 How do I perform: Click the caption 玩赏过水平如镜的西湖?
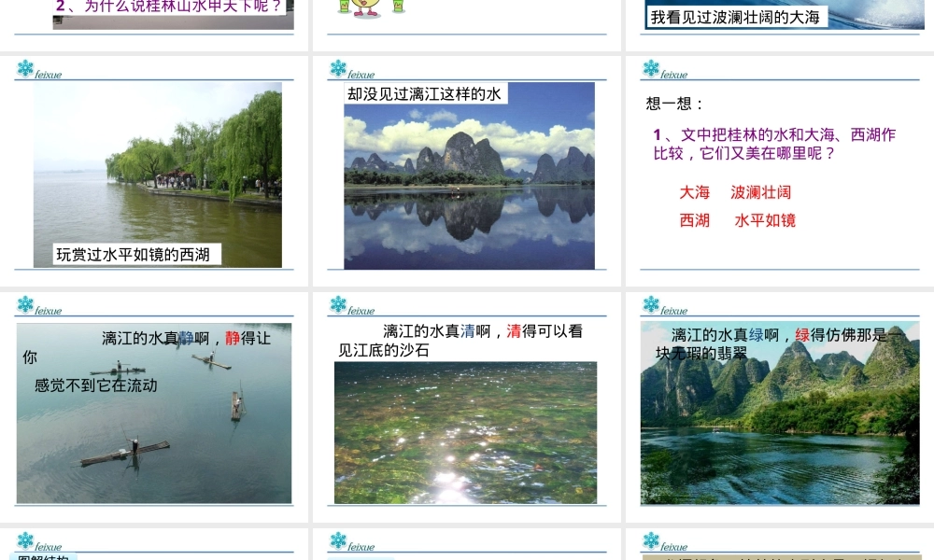(x=133, y=255)
